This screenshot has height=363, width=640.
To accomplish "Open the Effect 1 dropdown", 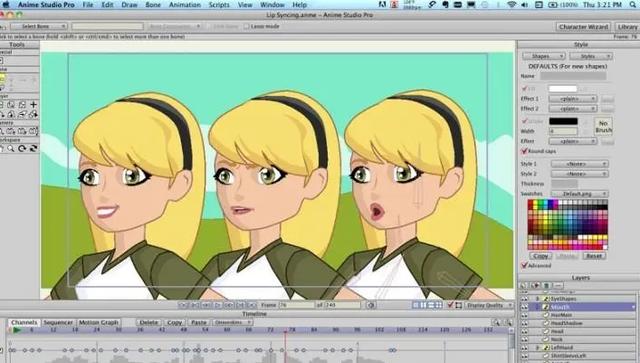I will [x=572, y=99].
